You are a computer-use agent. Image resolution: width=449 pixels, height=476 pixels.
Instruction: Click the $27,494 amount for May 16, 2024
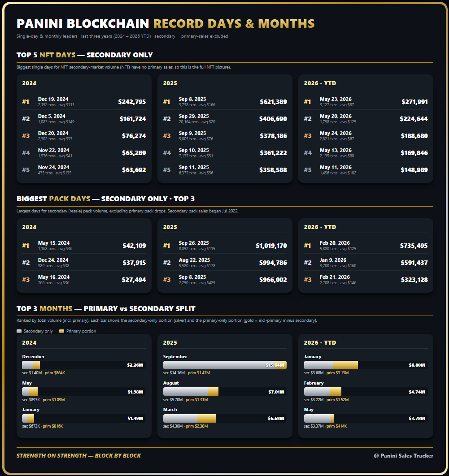coord(134,280)
